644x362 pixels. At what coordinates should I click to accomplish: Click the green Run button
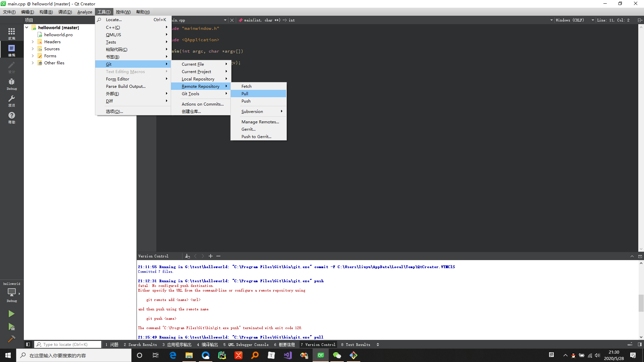[11, 314]
